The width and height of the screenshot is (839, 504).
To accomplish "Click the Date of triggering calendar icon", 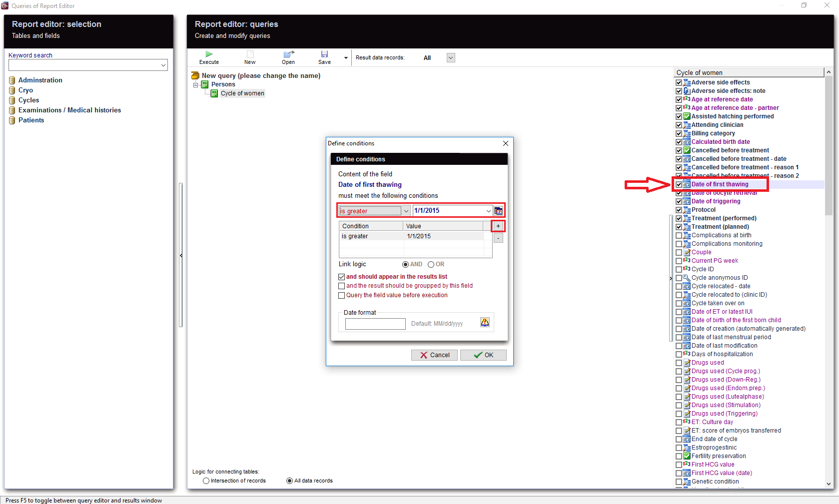I will pos(687,201).
